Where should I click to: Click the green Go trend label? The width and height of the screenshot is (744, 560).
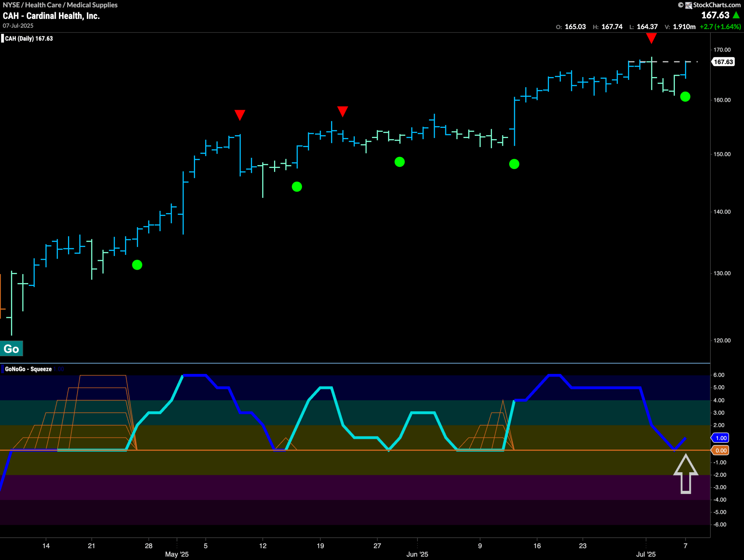point(11,349)
